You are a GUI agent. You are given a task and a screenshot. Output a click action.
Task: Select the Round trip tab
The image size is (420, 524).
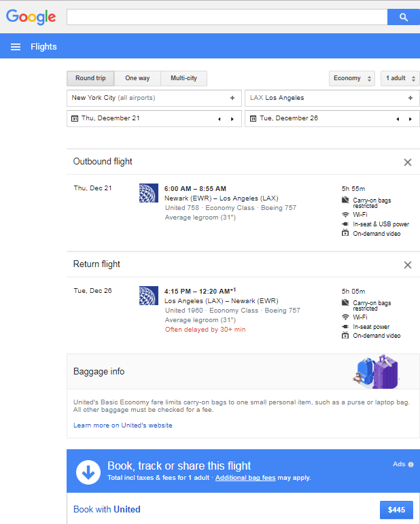pos(90,78)
